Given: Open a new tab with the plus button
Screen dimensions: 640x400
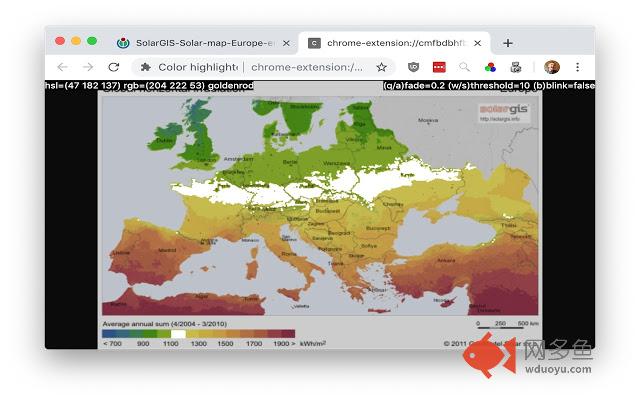Looking at the screenshot, I should coord(508,43).
